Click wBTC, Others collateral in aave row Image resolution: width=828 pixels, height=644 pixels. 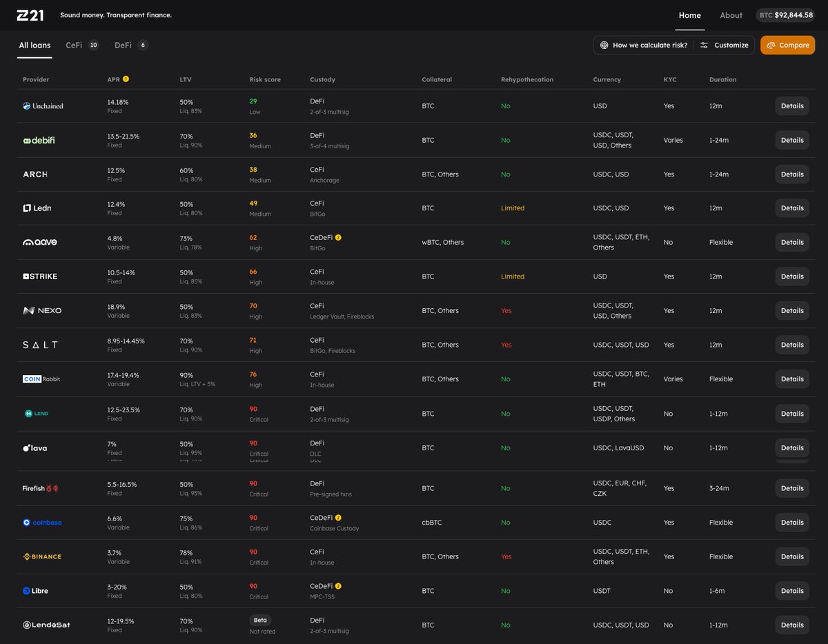(443, 242)
